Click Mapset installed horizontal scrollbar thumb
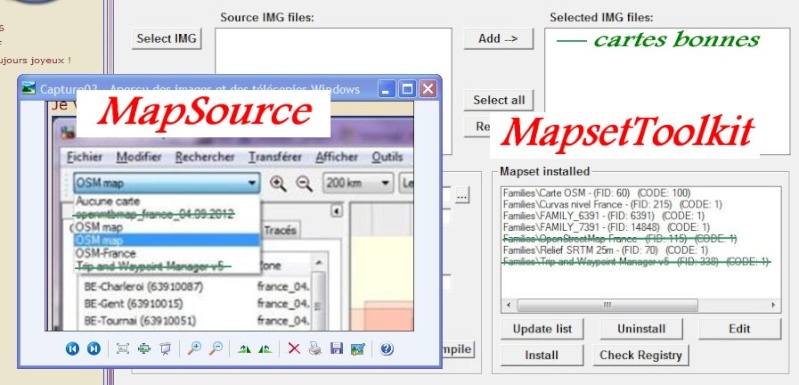 click(x=607, y=305)
